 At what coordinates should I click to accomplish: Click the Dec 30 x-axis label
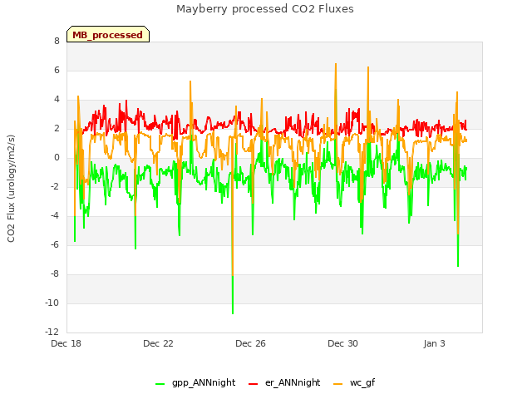click(x=342, y=343)
